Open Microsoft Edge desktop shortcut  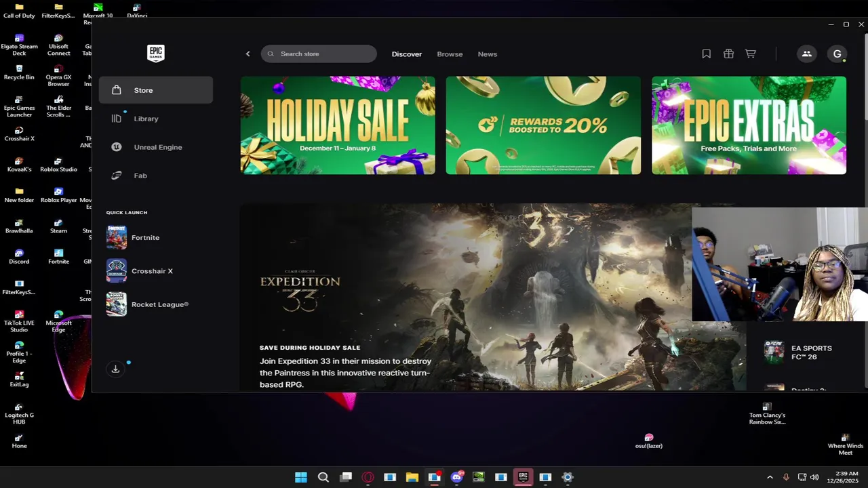(58, 321)
